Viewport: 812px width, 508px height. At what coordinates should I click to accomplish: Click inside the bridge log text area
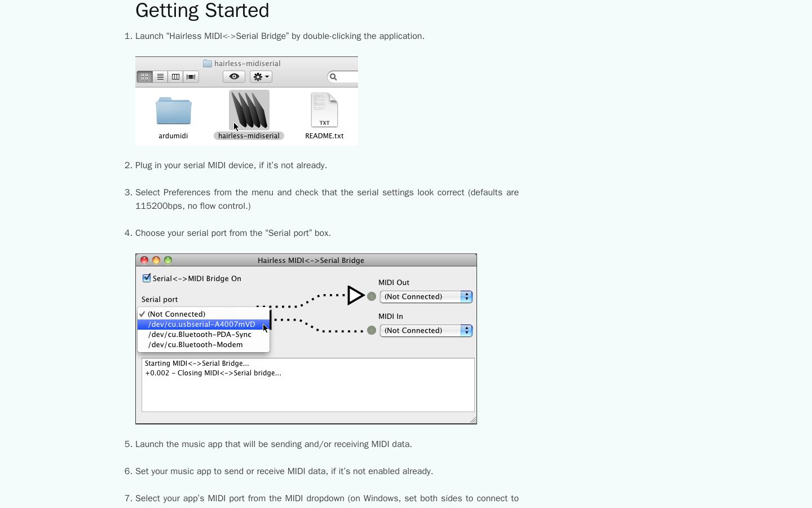308,385
